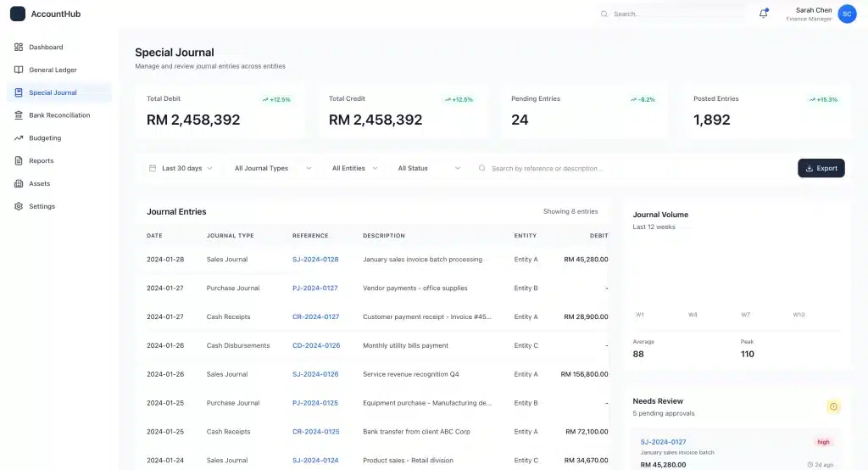Click the Dashboard sidebar icon
868x470 pixels.
point(19,47)
